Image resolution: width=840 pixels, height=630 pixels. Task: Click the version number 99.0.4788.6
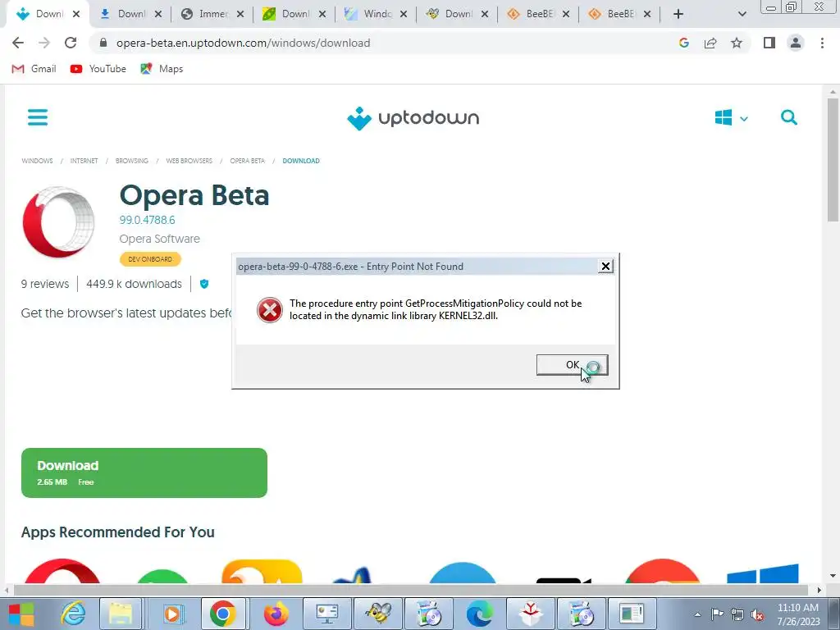[148, 220]
